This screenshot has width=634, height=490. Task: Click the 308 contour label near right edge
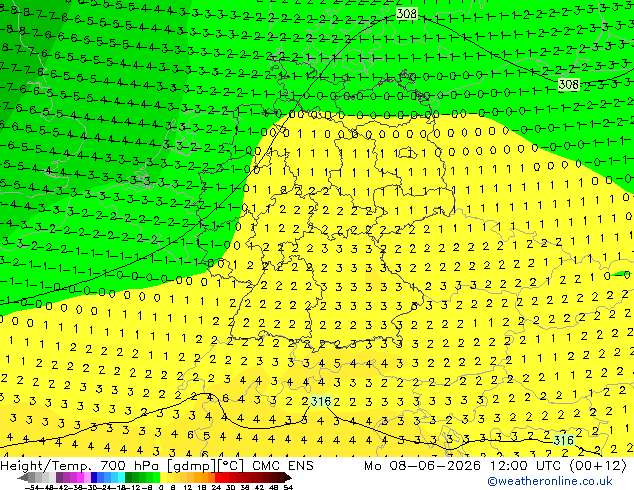pos(568,84)
